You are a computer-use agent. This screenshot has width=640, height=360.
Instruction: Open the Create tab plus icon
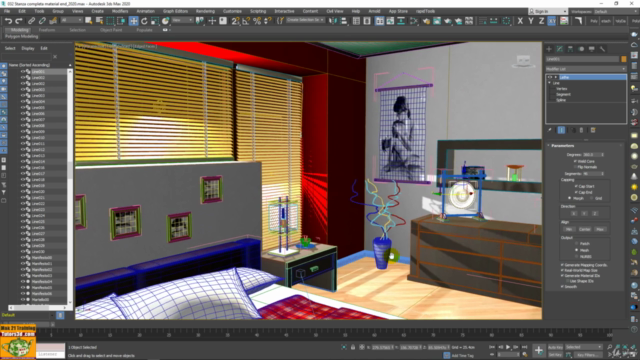pos(549,49)
